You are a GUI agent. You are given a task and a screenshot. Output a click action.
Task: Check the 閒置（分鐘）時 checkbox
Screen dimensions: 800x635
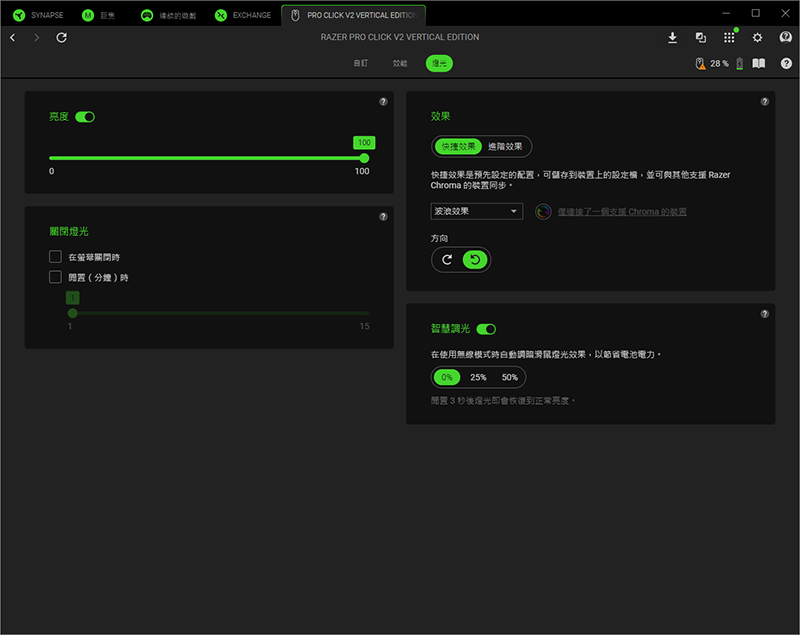(56, 277)
